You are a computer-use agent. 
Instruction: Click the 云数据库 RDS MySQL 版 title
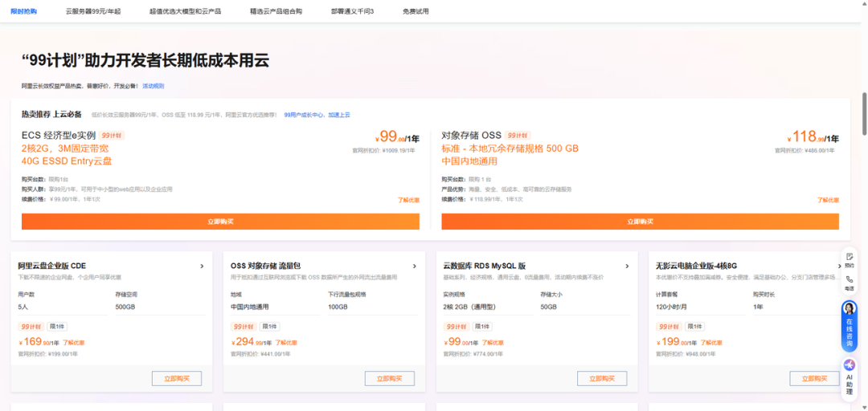(x=485, y=266)
